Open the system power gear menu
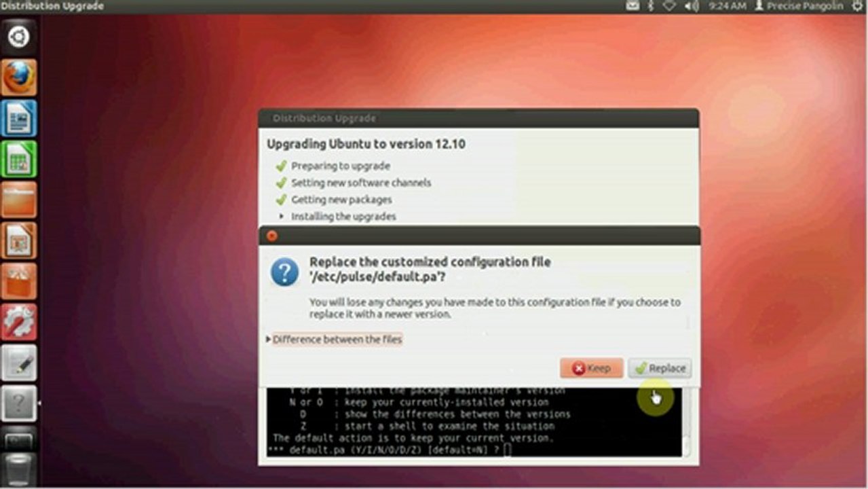 [x=857, y=6]
